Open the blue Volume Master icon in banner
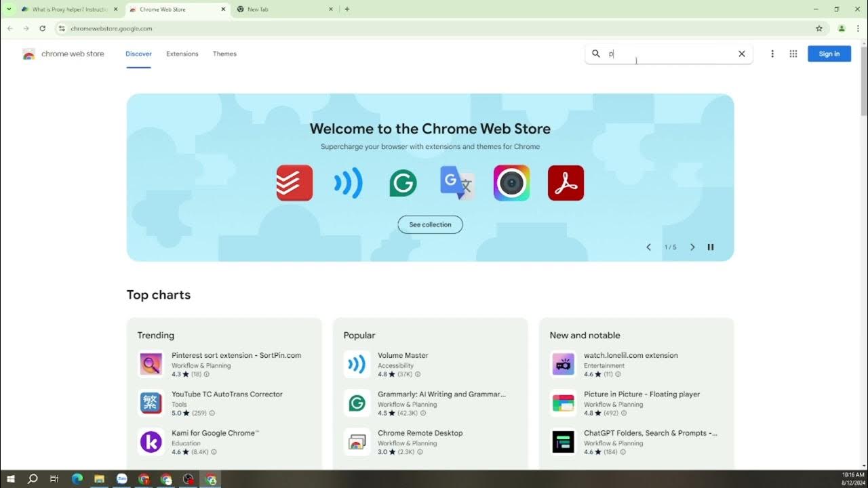The width and height of the screenshot is (868, 488). pyautogui.click(x=349, y=183)
